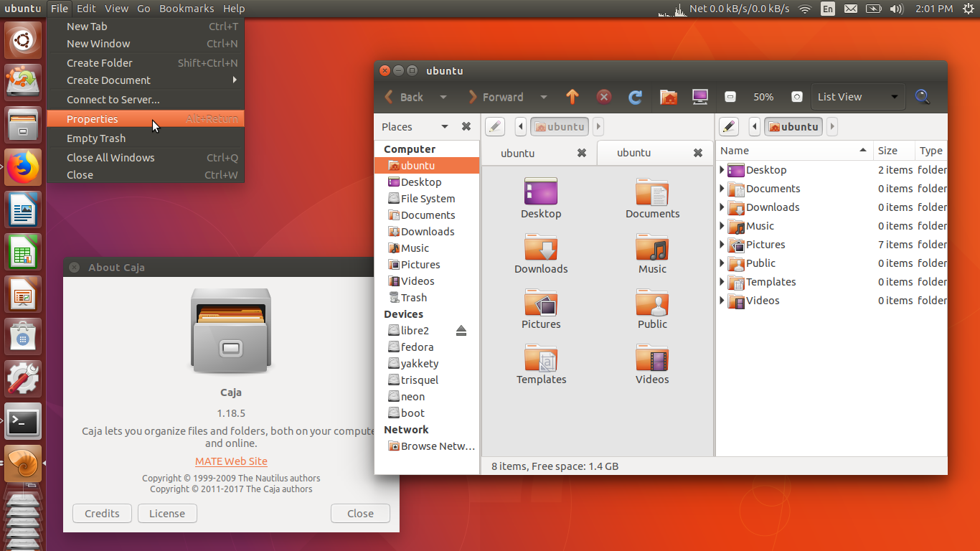Reload the current folder in Caja
Screen dimensions: 980x551
[x=635, y=97]
